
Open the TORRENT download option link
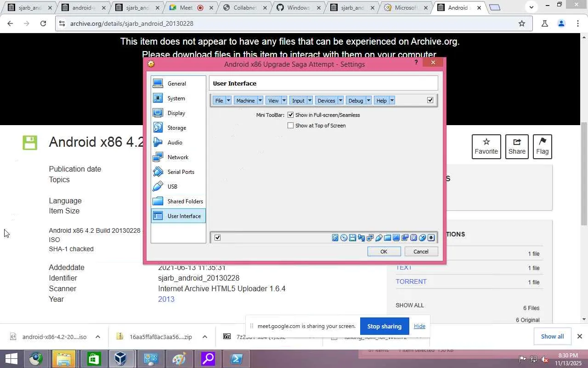click(411, 282)
